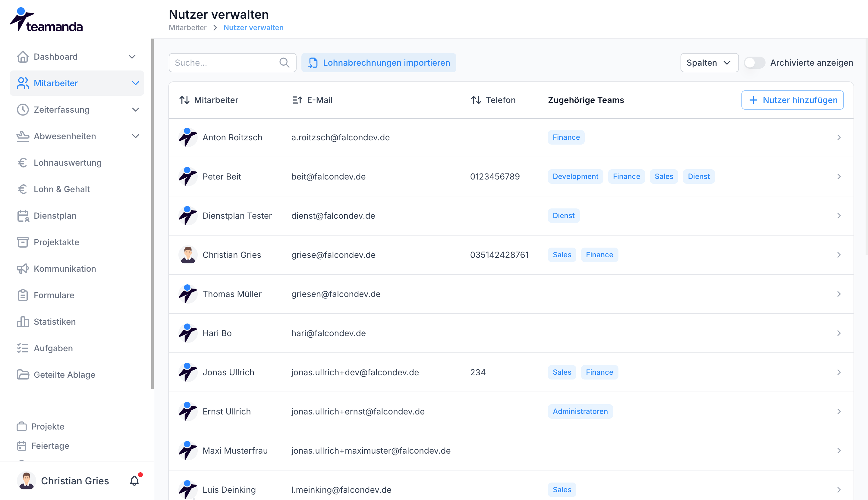Viewport: 868px width, 500px height.
Task: Click the Aufgaben checklist icon
Action: pyautogui.click(x=23, y=348)
